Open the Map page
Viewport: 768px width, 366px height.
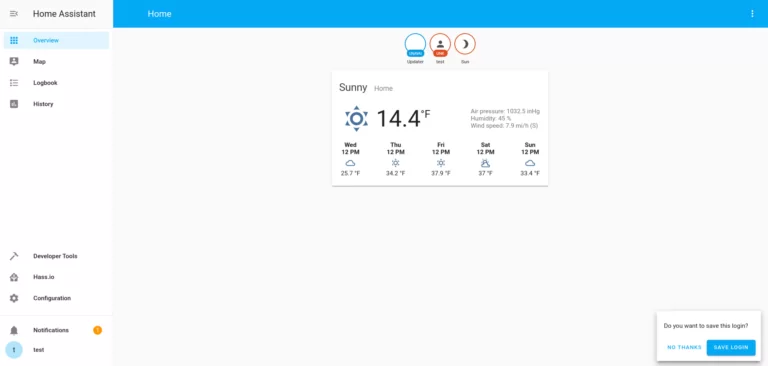(56, 62)
